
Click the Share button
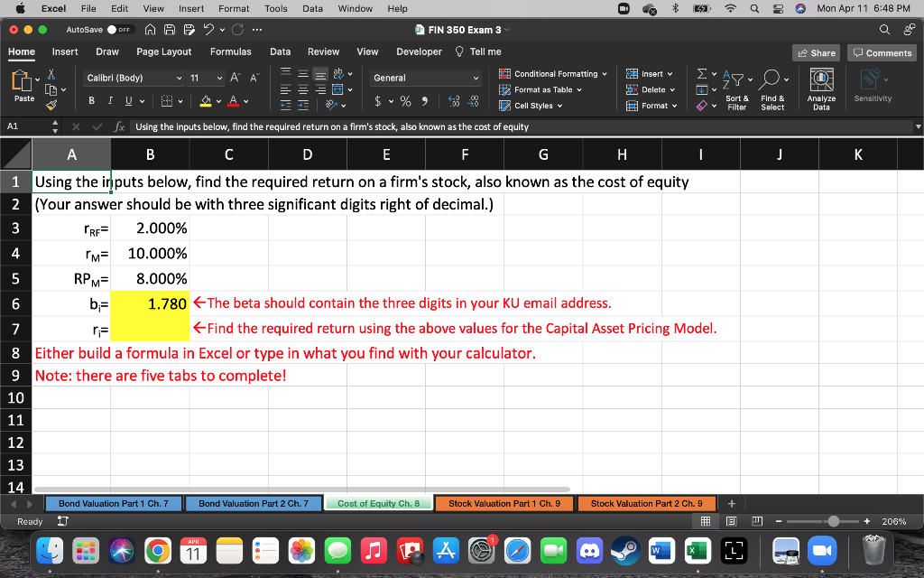click(815, 51)
